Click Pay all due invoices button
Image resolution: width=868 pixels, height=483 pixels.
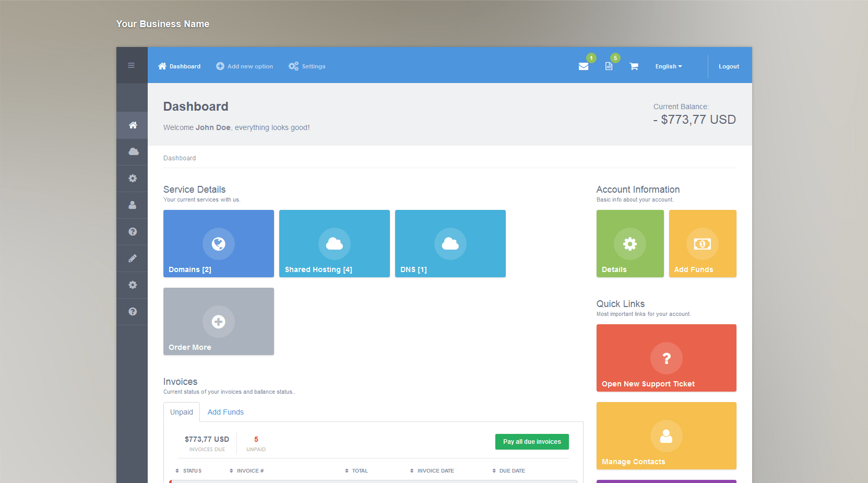click(532, 442)
